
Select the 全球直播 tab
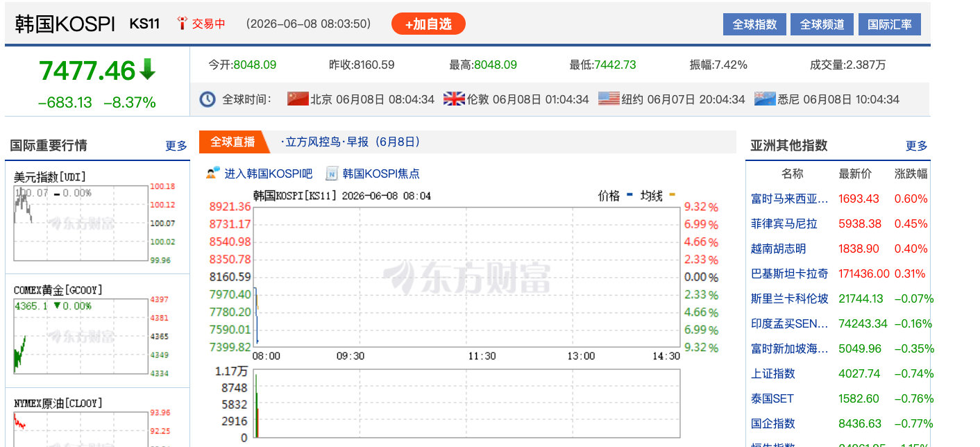[x=233, y=142]
